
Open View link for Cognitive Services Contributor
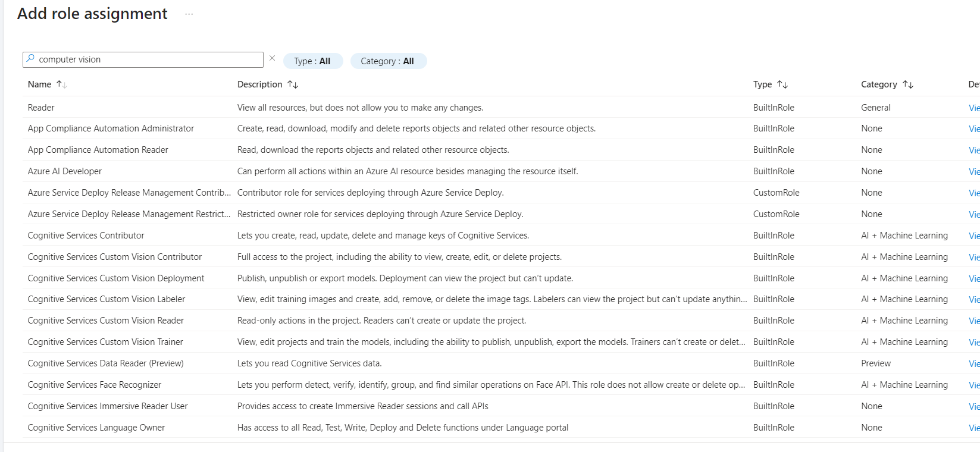point(974,236)
